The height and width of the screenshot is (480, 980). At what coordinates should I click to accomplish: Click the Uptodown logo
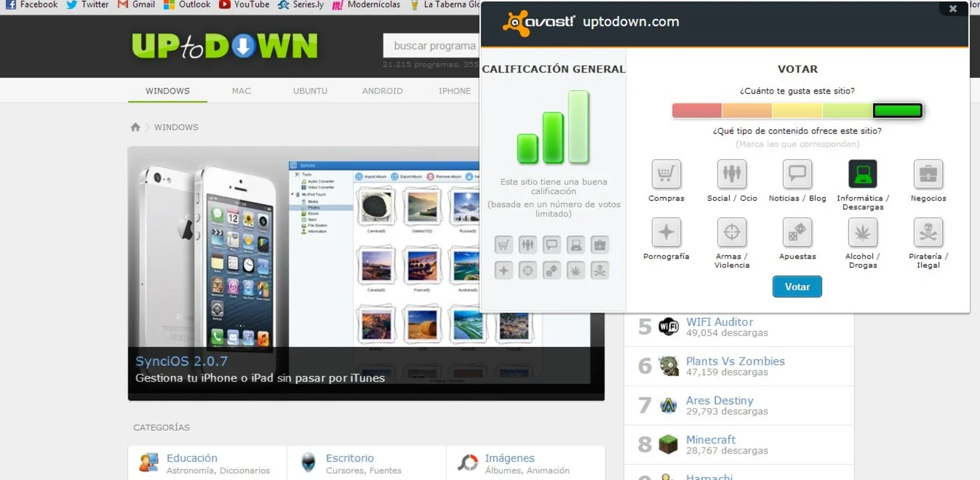[224, 46]
